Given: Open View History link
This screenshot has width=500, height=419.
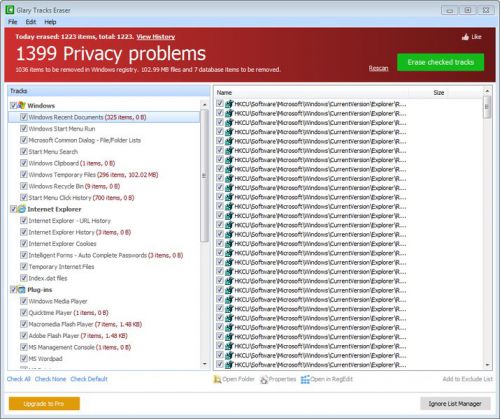Looking at the screenshot, I should 156,37.
